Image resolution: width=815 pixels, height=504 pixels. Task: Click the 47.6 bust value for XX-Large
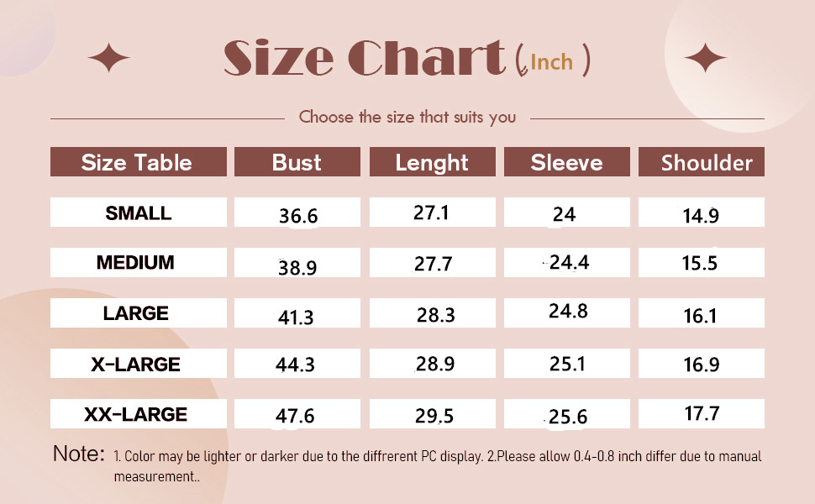tap(296, 417)
